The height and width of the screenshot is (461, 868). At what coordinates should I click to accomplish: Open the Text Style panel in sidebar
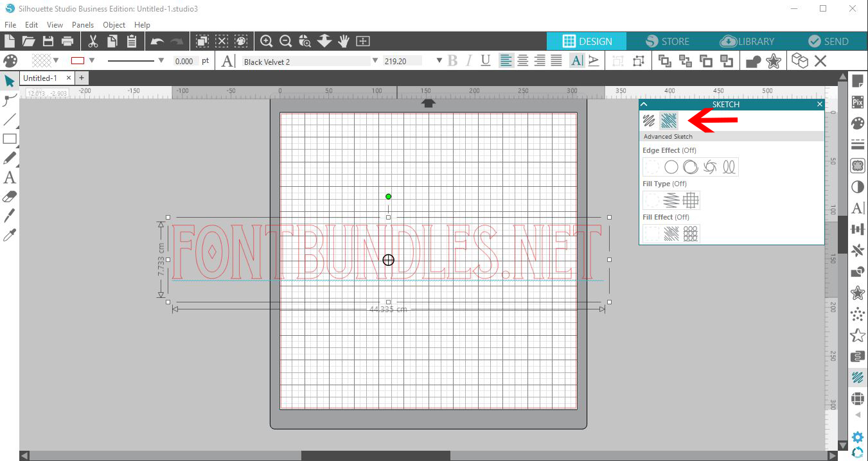pos(858,208)
